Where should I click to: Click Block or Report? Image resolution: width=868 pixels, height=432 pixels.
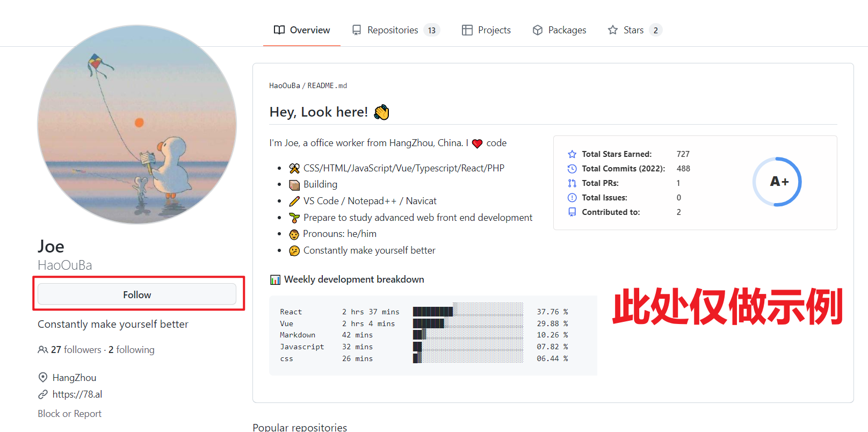69,414
